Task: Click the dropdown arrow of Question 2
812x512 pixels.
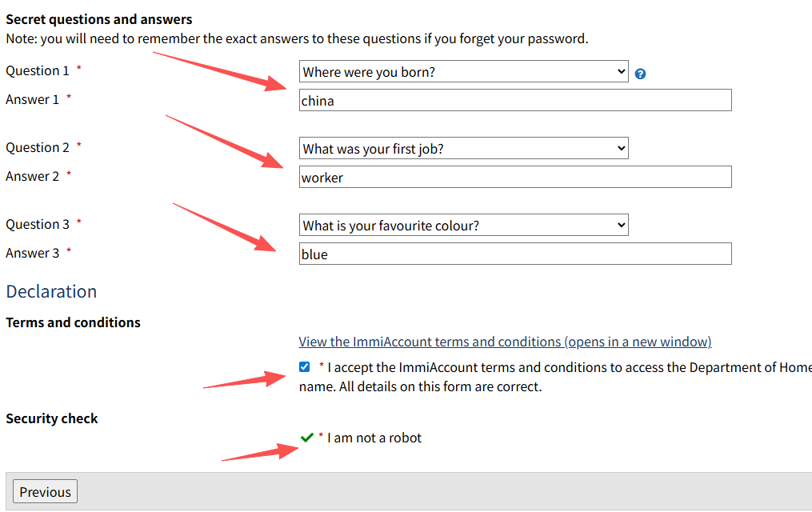Action: [621, 148]
